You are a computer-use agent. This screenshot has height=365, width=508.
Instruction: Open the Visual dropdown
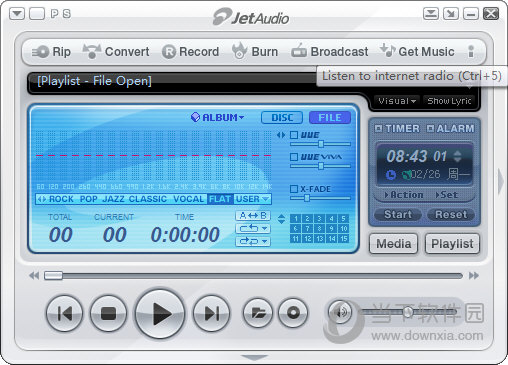[397, 101]
